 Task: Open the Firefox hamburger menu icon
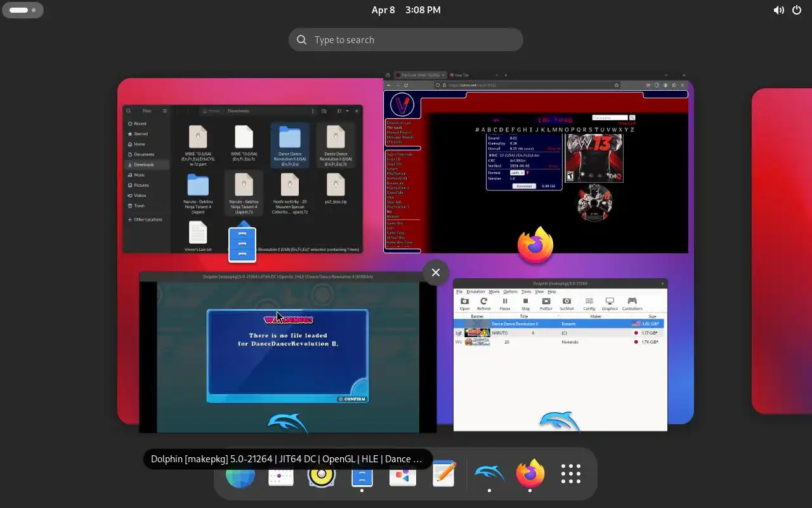point(683,84)
